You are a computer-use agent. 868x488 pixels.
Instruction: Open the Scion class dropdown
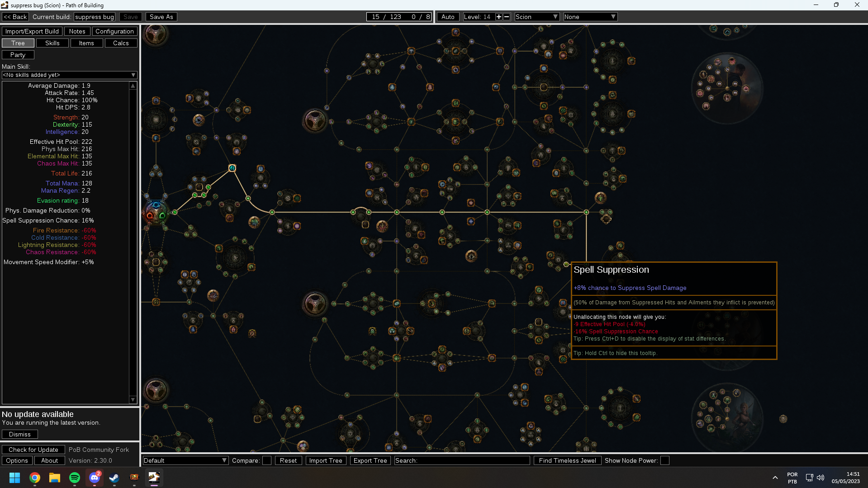point(537,17)
